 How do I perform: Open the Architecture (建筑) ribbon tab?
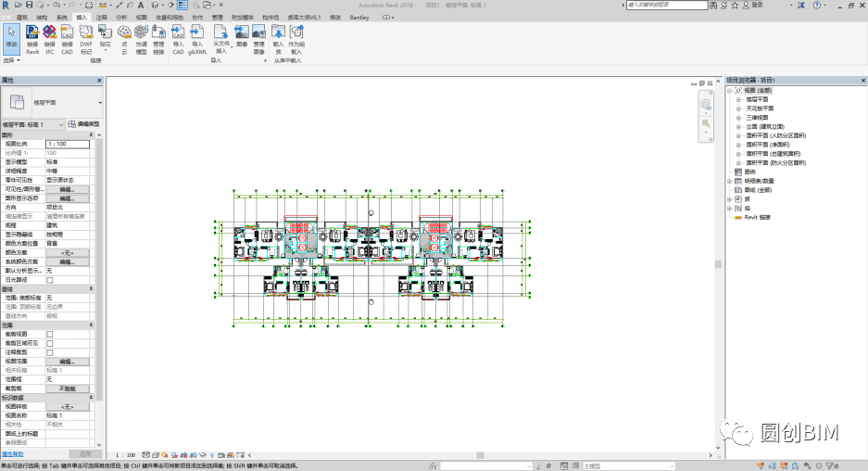pyautogui.click(x=22, y=18)
